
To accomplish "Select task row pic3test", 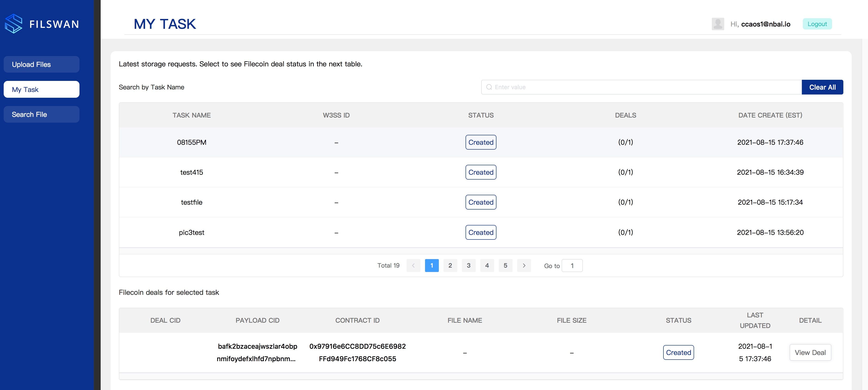I will 481,232.
